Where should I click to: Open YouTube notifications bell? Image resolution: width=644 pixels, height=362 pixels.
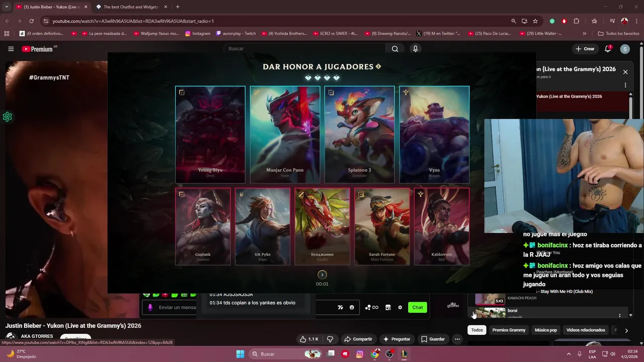tap(608, 49)
